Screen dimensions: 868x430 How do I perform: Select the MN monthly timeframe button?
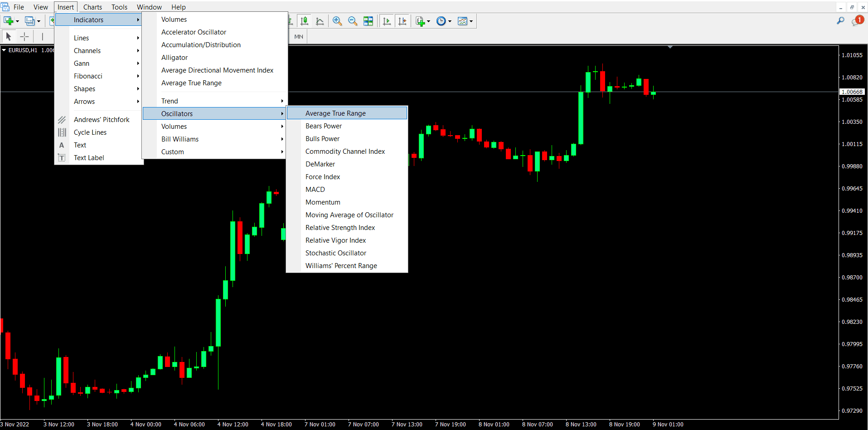pyautogui.click(x=299, y=36)
